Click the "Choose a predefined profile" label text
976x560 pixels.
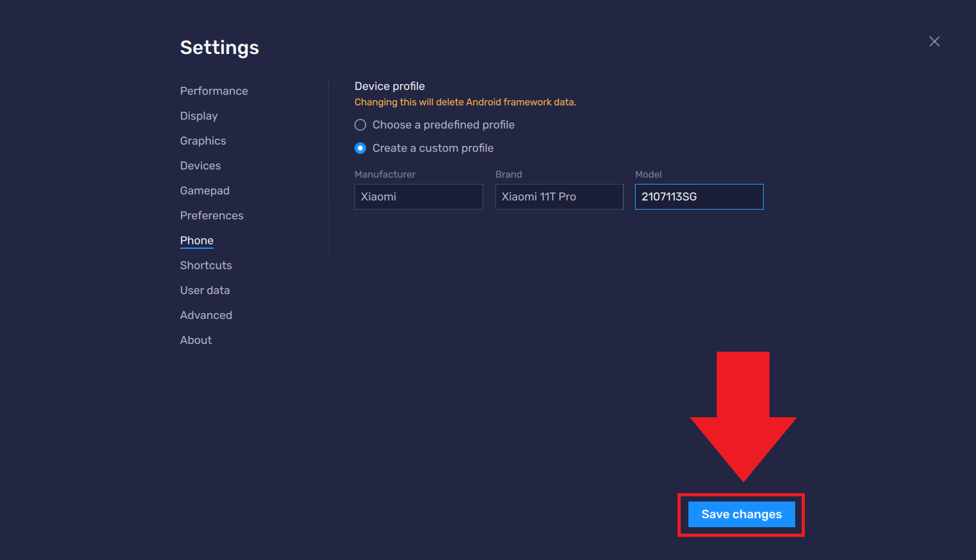(x=443, y=125)
